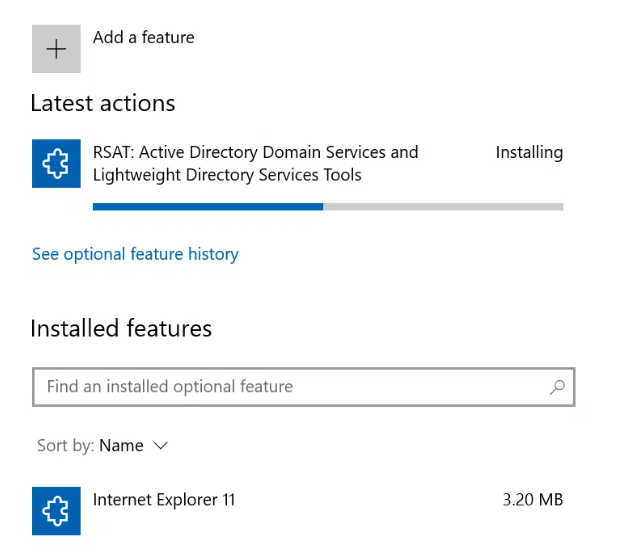The image size is (642, 555).
Task: Click the 'Sort by:' label
Action: click(65, 446)
